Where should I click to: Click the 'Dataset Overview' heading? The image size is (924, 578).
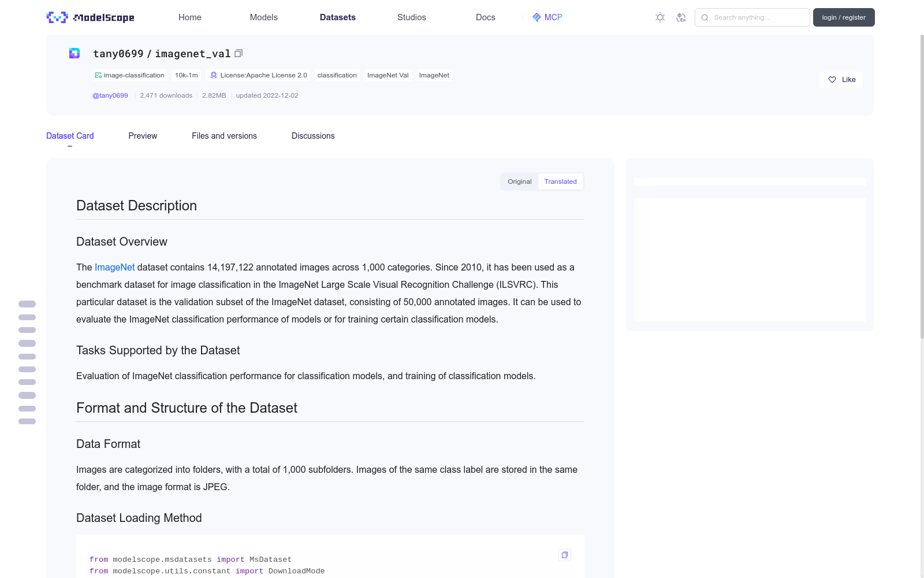click(122, 242)
